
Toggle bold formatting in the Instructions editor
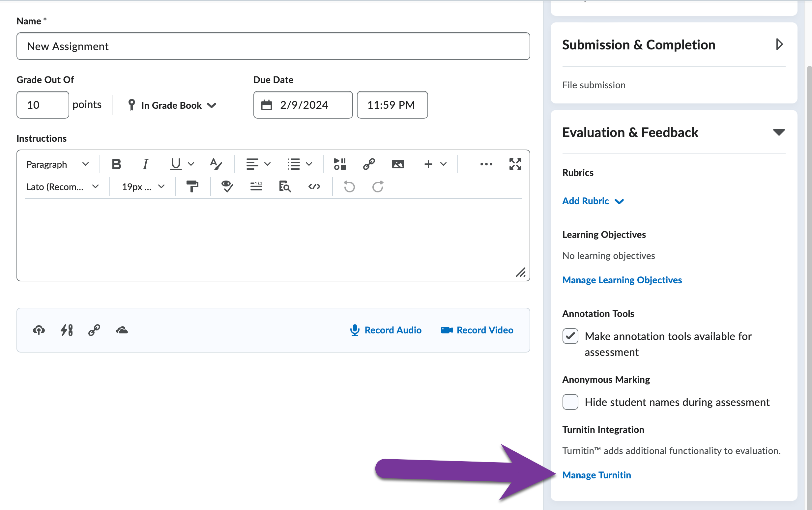click(x=116, y=164)
